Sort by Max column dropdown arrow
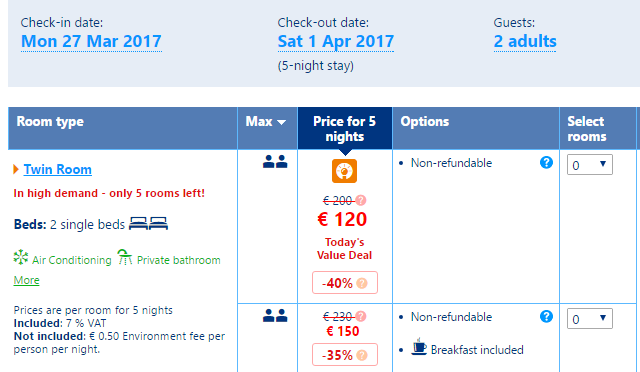Screen dimensions: 640x372 coord(281,122)
